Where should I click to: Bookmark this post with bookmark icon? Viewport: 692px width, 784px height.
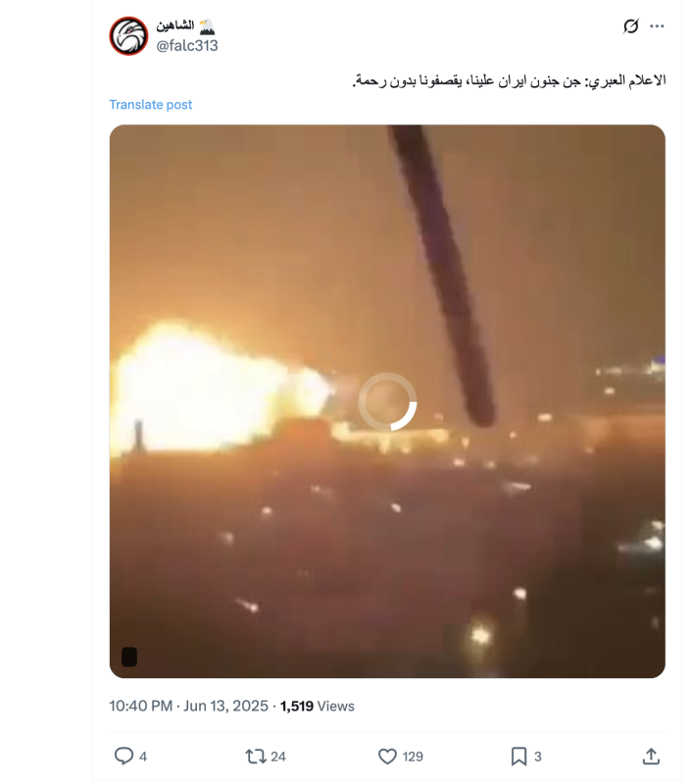click(519, 756)
